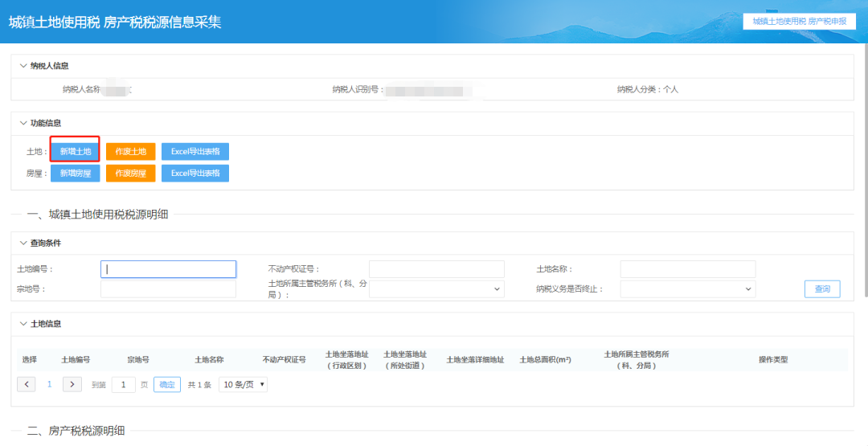Export the house table via Excel导出表格
The height and width of the screenshot is (446, 868).
coord(194,174)
